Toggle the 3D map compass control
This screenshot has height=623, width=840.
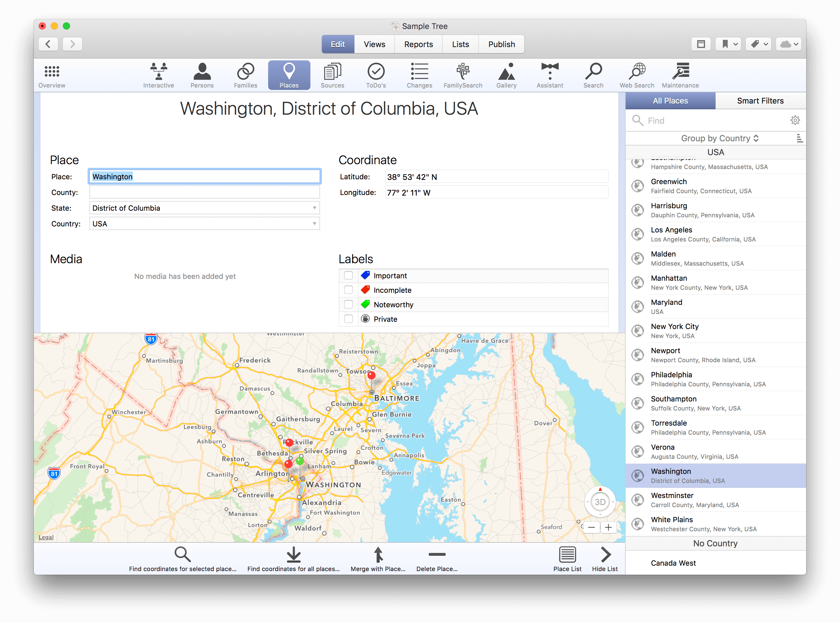tap(600, 502)
